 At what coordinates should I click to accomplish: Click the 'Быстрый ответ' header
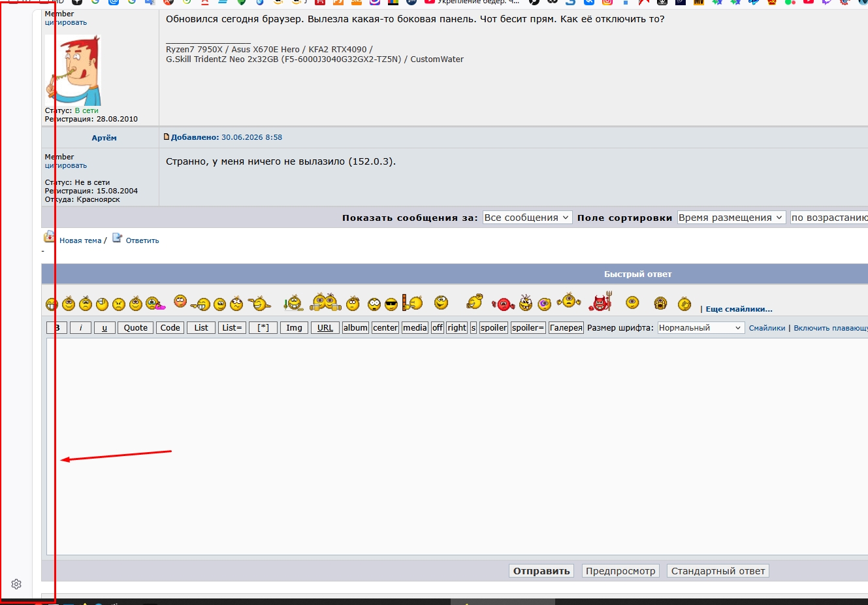pos(637,274)
